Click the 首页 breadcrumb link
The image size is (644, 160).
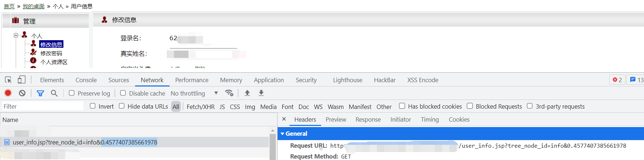[x=9, y=6]
